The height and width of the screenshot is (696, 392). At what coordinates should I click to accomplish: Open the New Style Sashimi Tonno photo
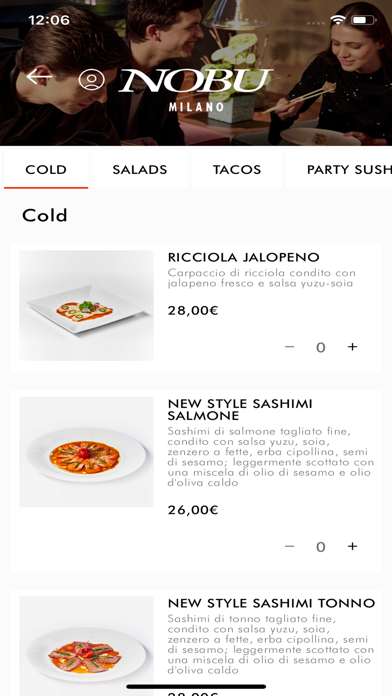coord(86,646)
